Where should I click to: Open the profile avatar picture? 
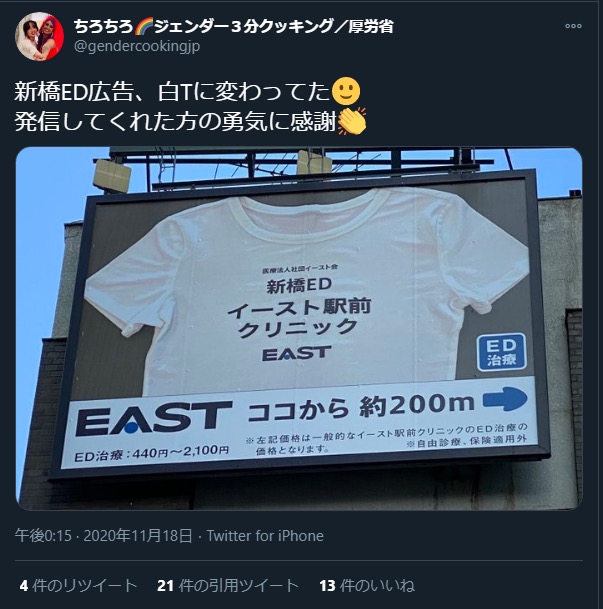[x=39, y=36]
